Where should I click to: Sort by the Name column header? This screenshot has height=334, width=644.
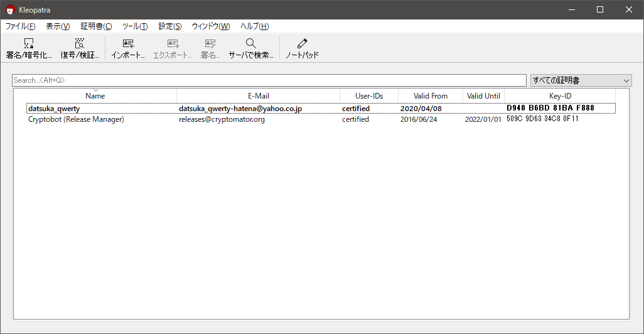click(95, 95)
